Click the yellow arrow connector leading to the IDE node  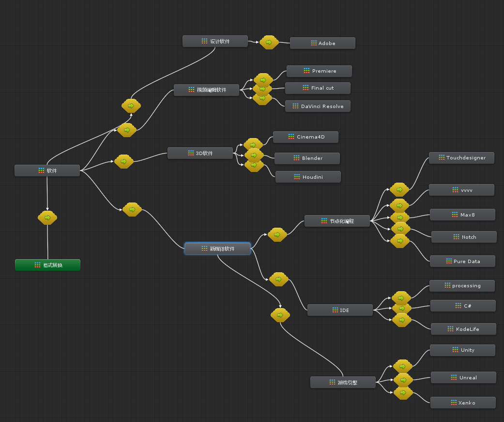click(279, 279)
